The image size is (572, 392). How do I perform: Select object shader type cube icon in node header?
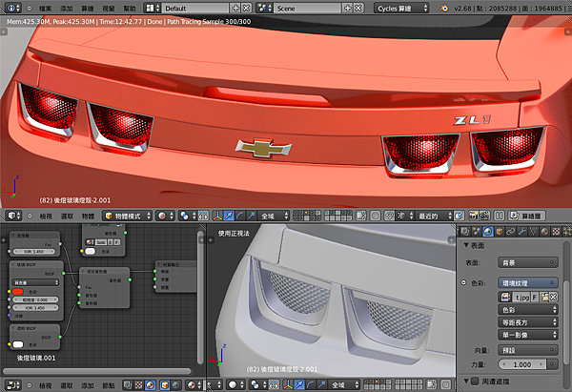165,385
